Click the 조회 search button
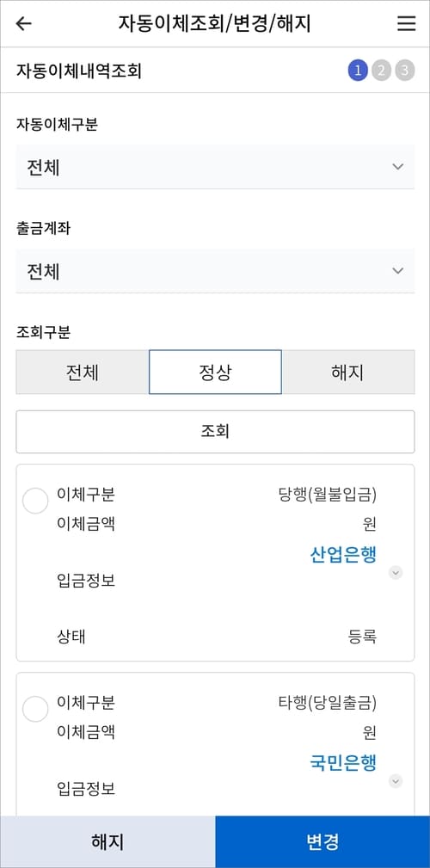This screenshot has width=430, height=868. [x=215, y=432]
